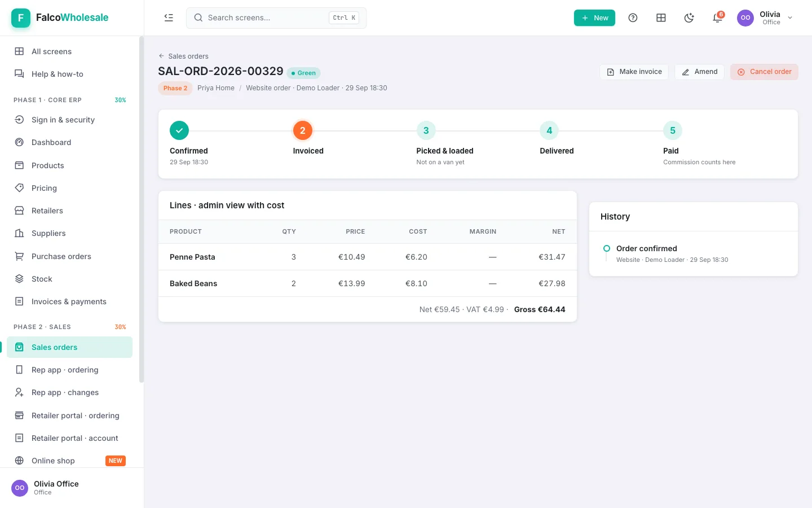Open the screens grid icon in top bar

point(661,17)
